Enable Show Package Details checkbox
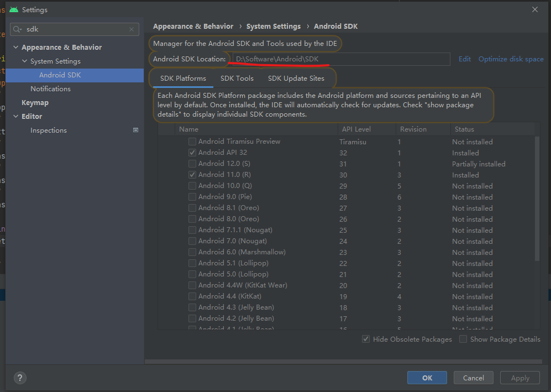Viewport: 551px width, 392px height. pos(463,339)
